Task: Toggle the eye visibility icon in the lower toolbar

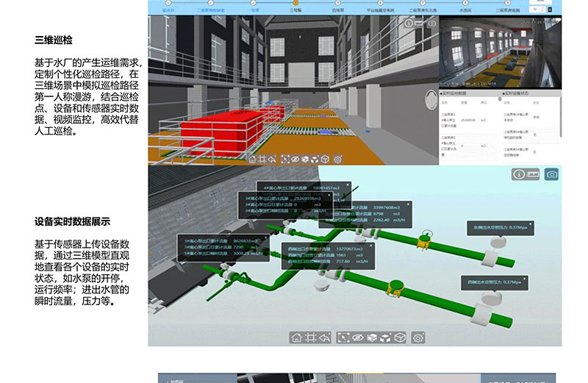Action: pyautogui.click(x=358, y=337)
